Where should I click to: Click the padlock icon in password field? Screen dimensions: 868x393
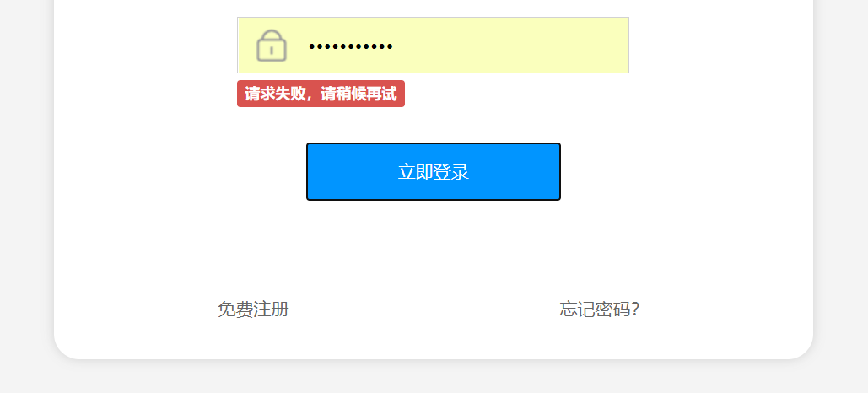pos(272,46)
